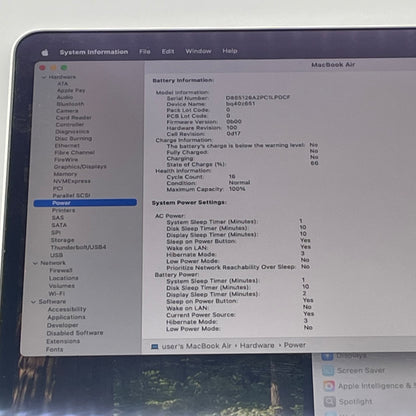The image size is (416, 416).
Task: Click the red close window button
Action: (42, 68)
